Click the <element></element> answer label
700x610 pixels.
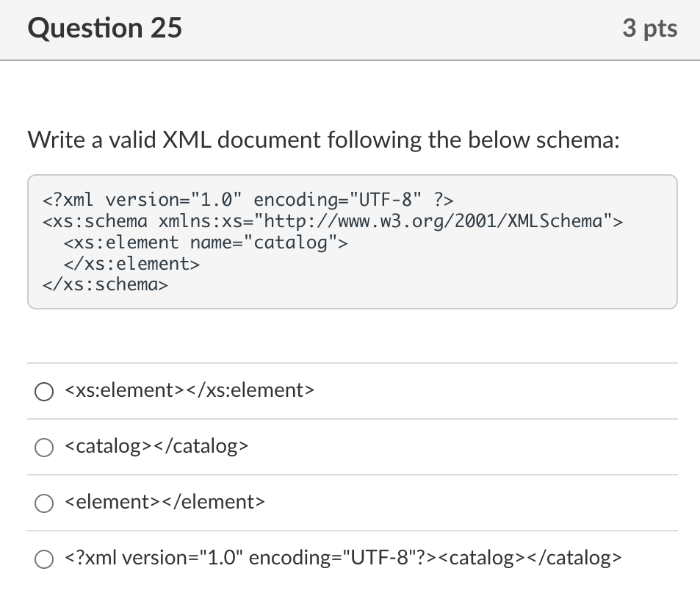pyautogui.click(x=165, y=502)
